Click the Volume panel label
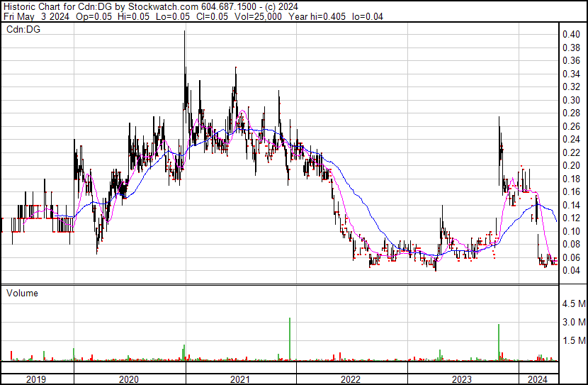The width and height of the screenshot is (588, 385). pyautogui.click(x=22, y=293)
